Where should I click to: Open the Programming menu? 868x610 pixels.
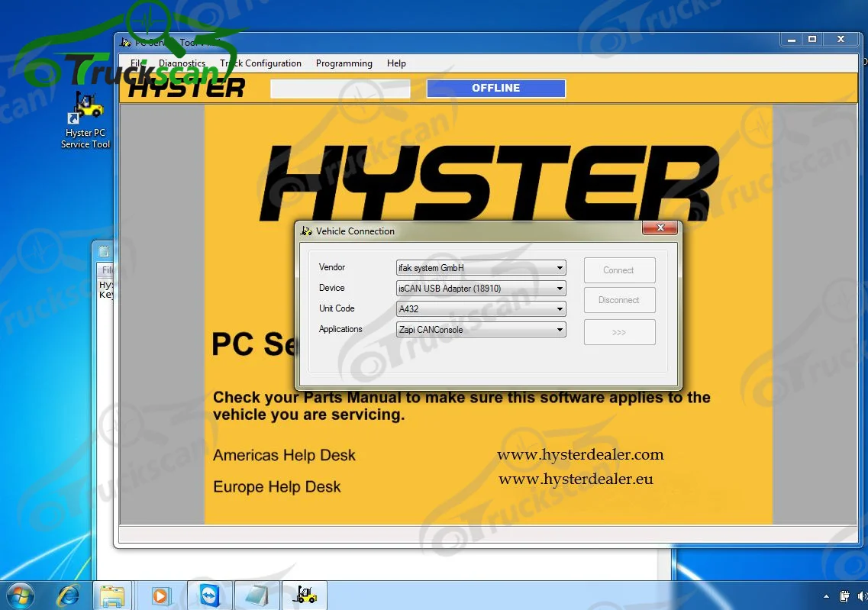[344, 63]
